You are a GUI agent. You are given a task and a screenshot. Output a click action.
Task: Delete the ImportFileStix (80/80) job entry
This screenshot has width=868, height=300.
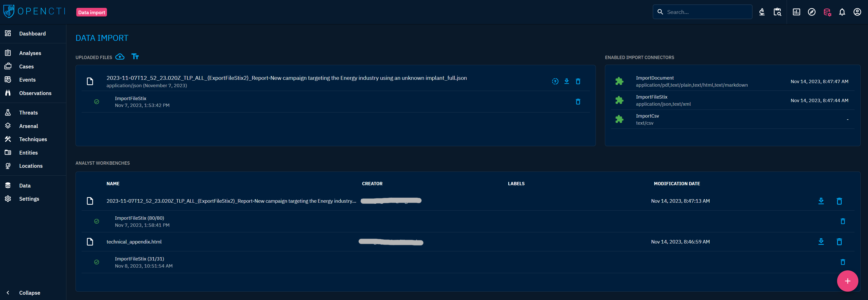pos(842,221)
